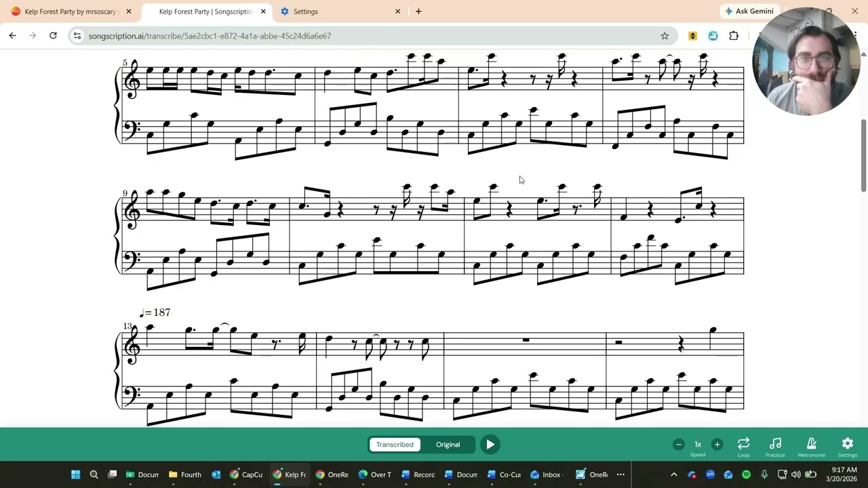This screenshot has height=488, width=868.
Task: Click the page vertical scrollbar thumb
Action: tap(863, 155)
